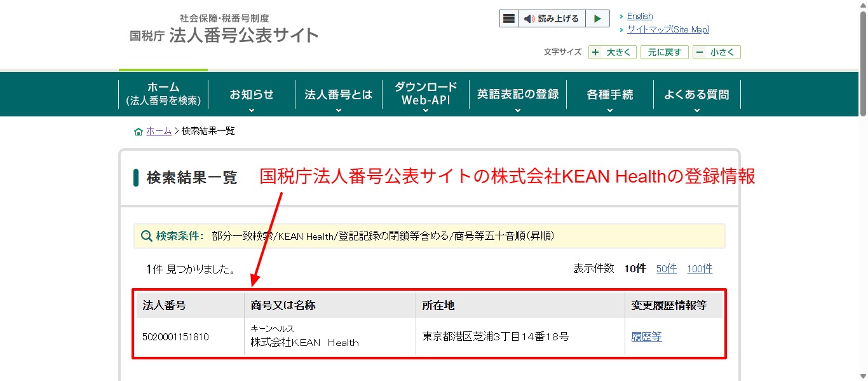Click the address 東京都港区芝浦3丁目14番18号
Image resolution: width=868 pixels, height=381 pixels.
point(496,336)
